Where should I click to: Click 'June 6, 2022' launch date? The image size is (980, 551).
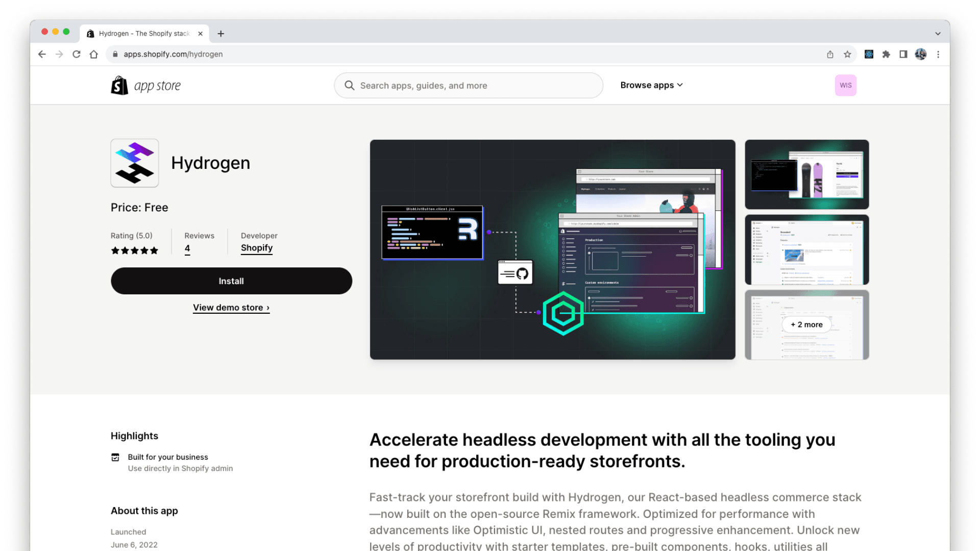click(x=134, y=545)
